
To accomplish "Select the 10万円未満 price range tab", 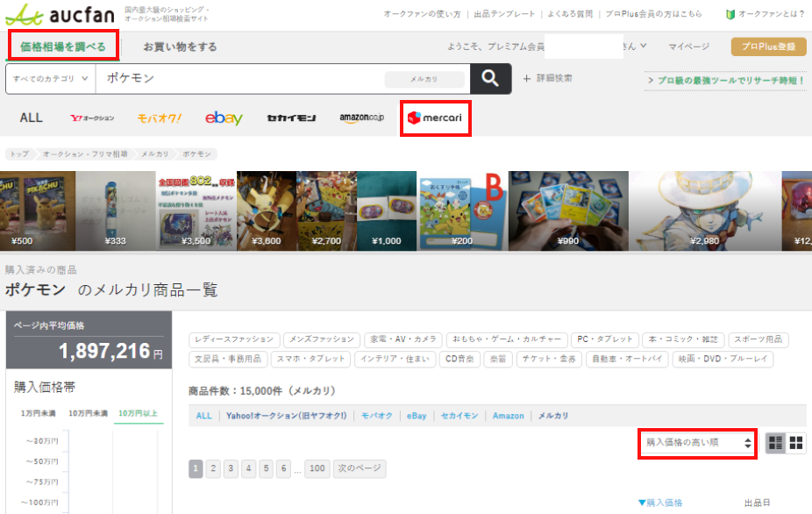I will coord(88,413).
